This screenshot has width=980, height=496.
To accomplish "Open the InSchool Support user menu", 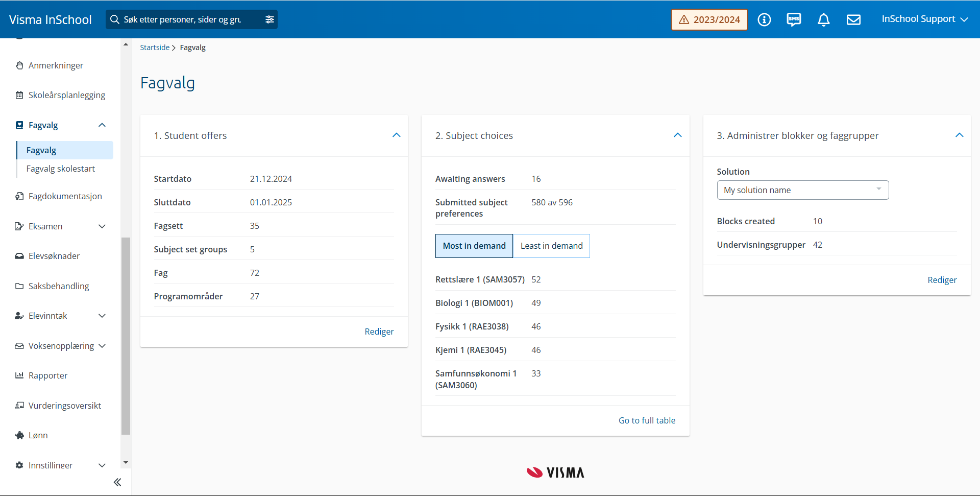I will pyautogui.click(x=924, y=19).
